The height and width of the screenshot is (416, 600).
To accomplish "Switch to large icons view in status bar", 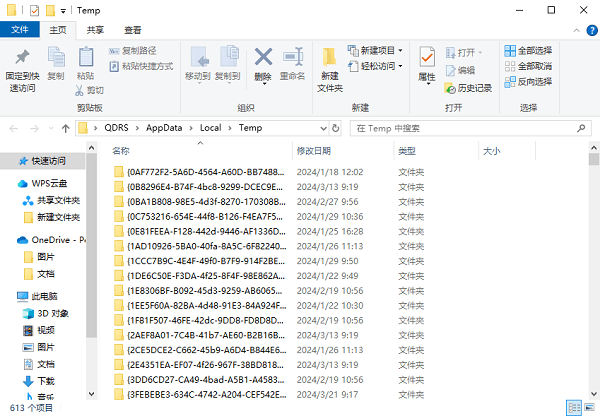I will [587, 408].
